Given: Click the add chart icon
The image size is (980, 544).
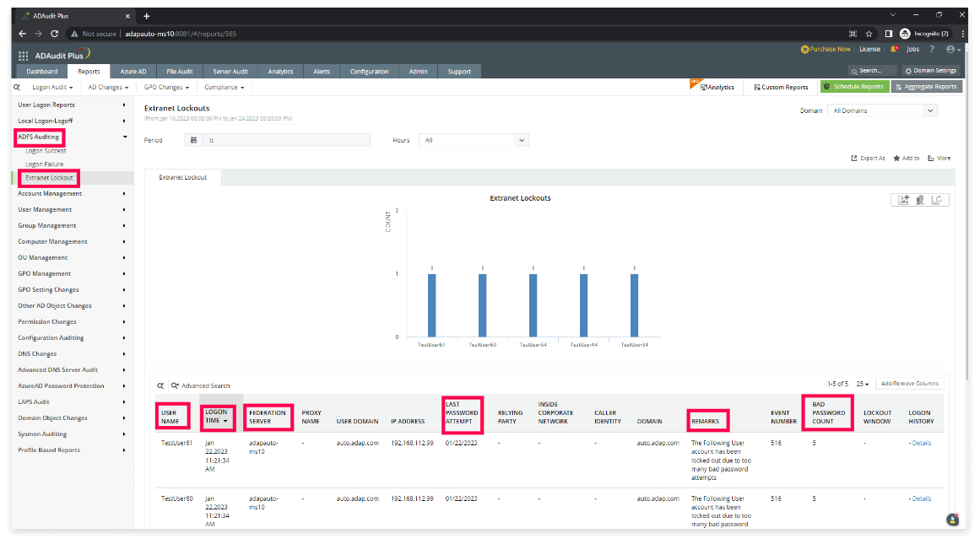Looking at the screenshot, I should (903, 200).
